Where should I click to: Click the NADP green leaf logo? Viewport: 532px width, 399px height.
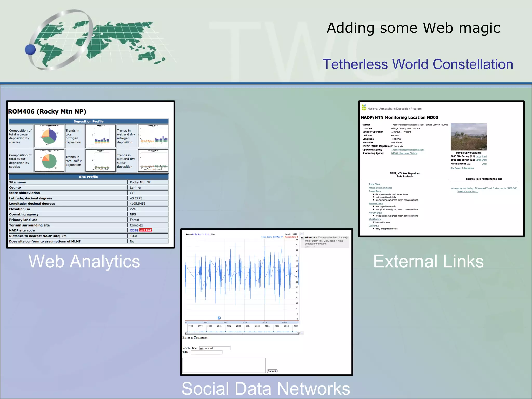[364, 108]
